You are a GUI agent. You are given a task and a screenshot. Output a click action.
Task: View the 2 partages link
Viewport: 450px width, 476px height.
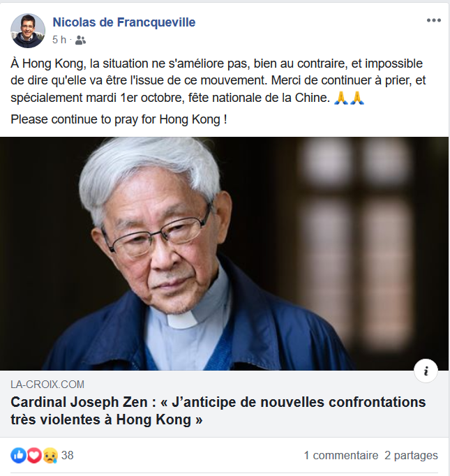(x=411, y=455)
